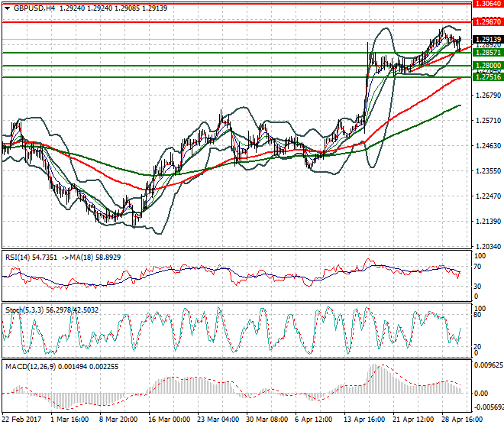Viewport: 504px width, 428px height.
Task: Click the 6 Apr 12:00 time label
Action: (x=313, y=420)
